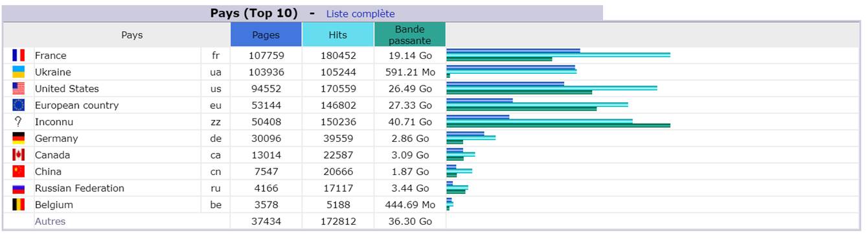868x243 pixels.
Task: Click the Pays column header
Action: (132, 35)
